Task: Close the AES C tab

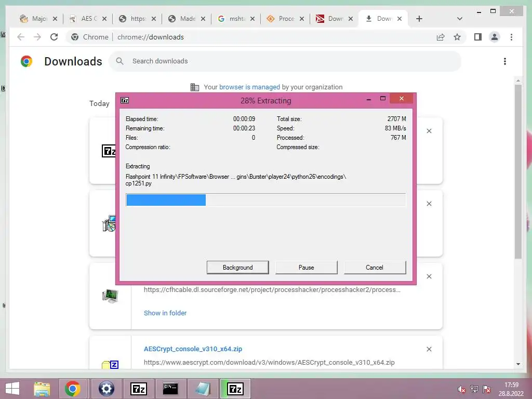Action: pyautogui.click(x=104, y=19)
